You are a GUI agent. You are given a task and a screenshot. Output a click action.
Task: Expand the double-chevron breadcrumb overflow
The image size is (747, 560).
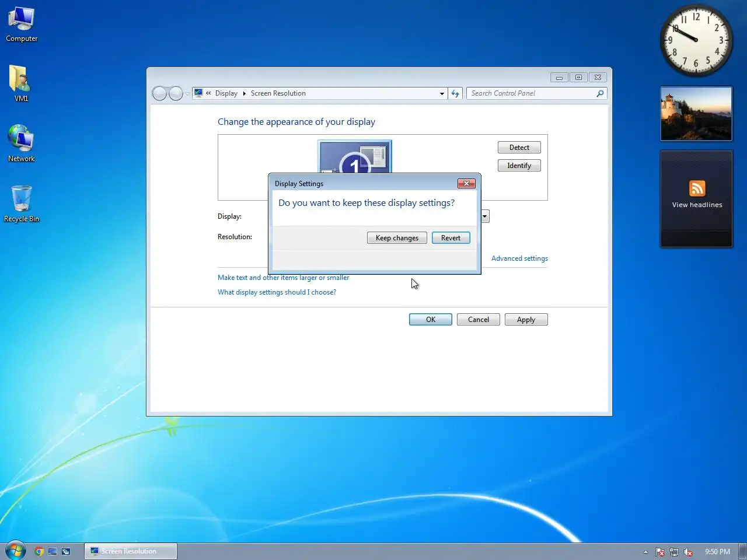pos(208,93)
